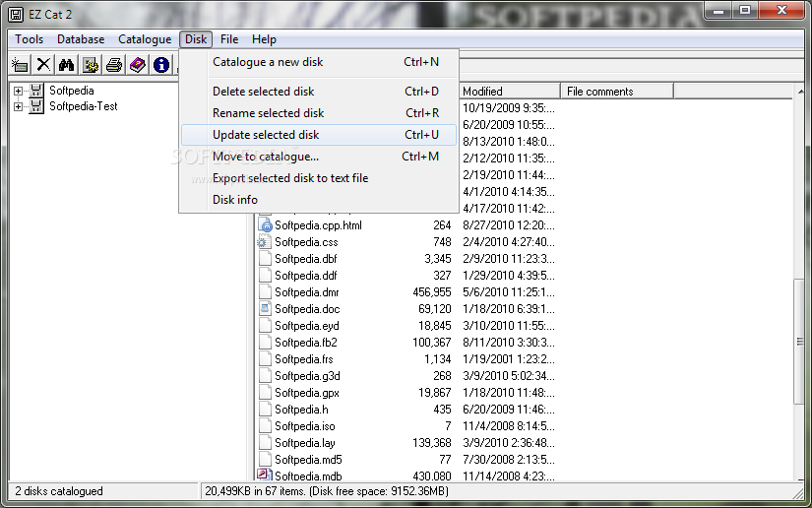Click the blue info toolbar icon
The height and width of the screenshot is (508, 812).
[x=161, y=65]
